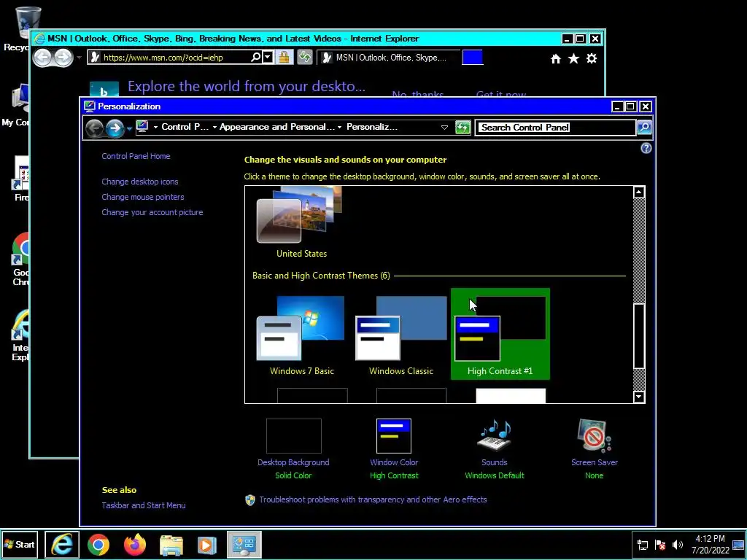
Task: Select the High Contrast #1 theme
Action: coord(500,334)
